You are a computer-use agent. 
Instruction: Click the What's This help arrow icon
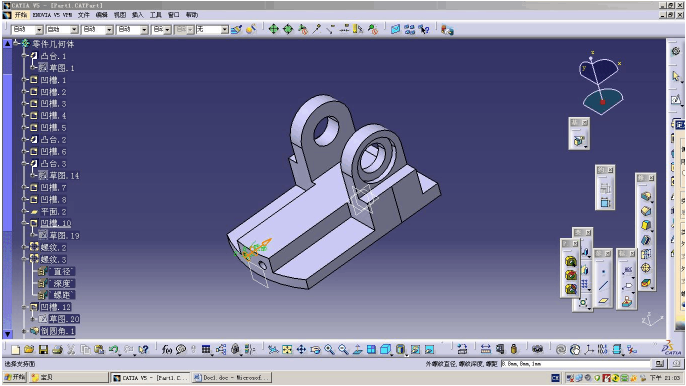(x=143, y=349)
